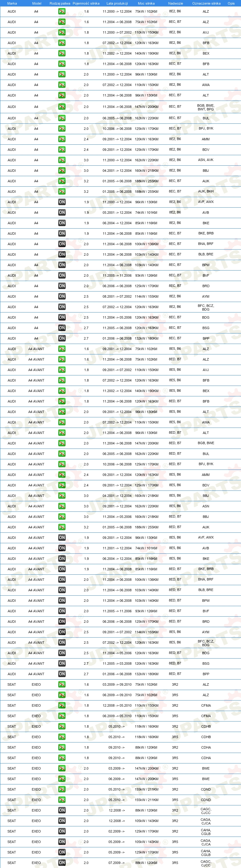Select petrol icon in the AUK, BKH row

(x=62, y=191)
